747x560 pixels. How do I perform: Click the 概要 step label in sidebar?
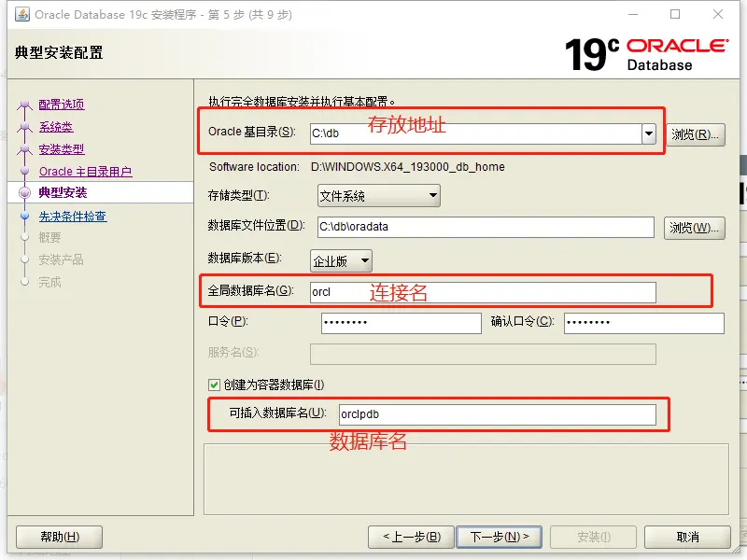pos(49,237)
